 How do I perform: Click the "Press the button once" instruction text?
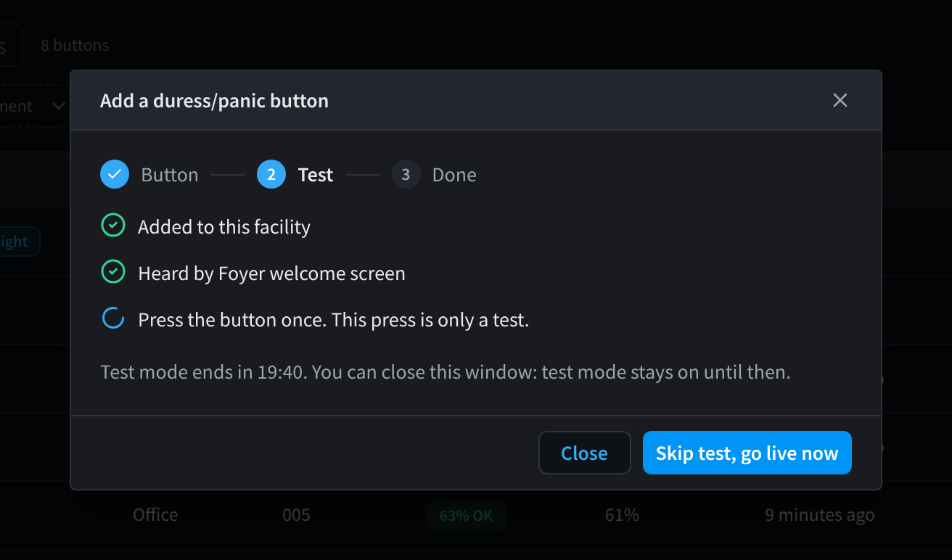pyautogui.click(x=334, y=320)
